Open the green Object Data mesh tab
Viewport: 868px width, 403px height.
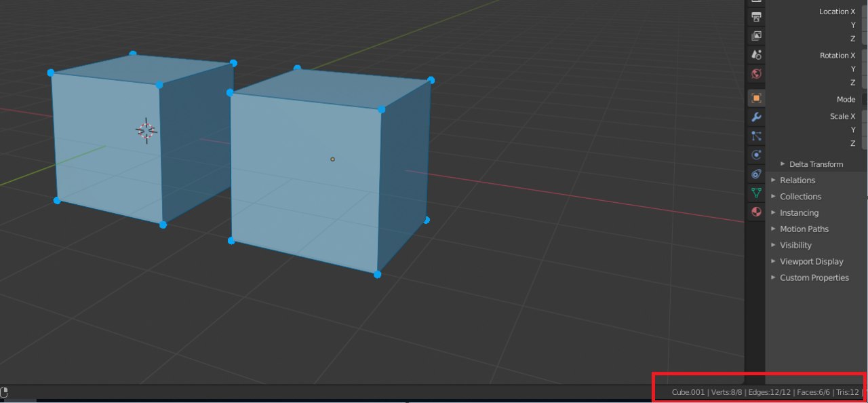[757, 193]
